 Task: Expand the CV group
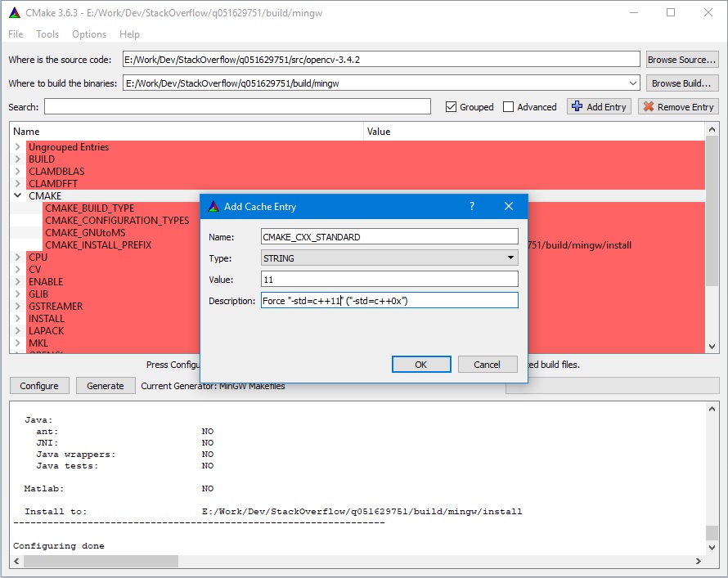tap(18, 270)
